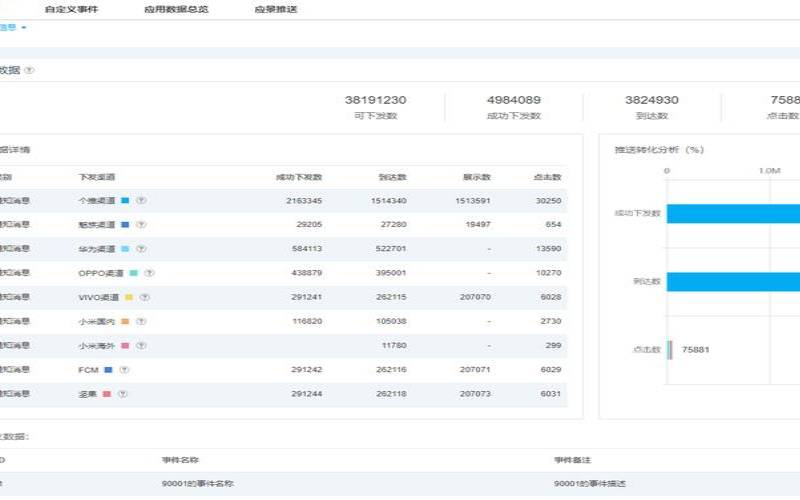Click the pink swatch next to 小米海外
This screenshot has height=500, width=800.
(125, 345)
